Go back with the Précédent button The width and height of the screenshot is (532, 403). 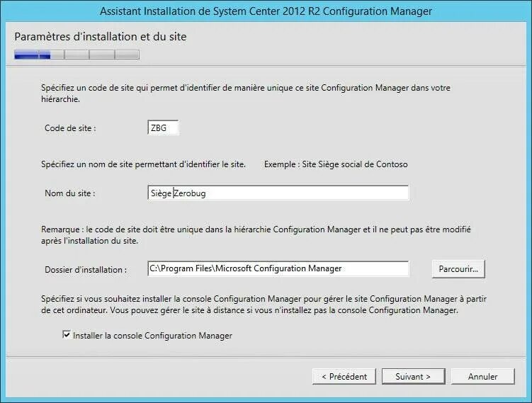344,377
